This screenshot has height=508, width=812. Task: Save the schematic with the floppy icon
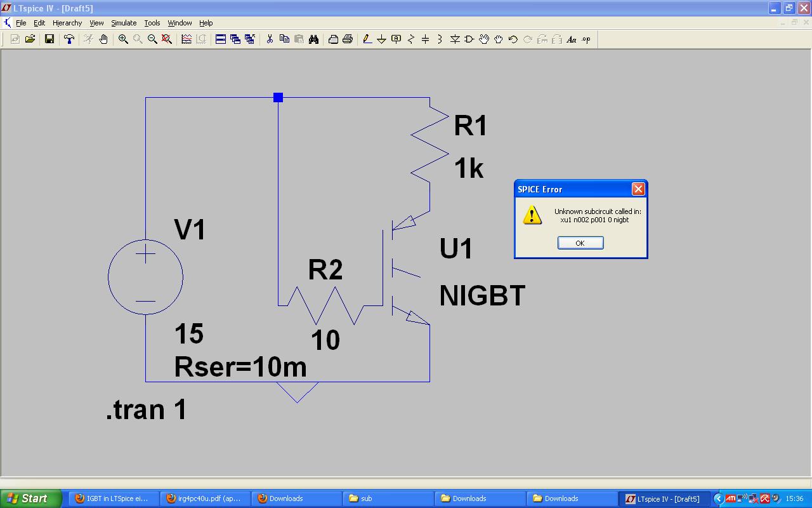[49, 39]
